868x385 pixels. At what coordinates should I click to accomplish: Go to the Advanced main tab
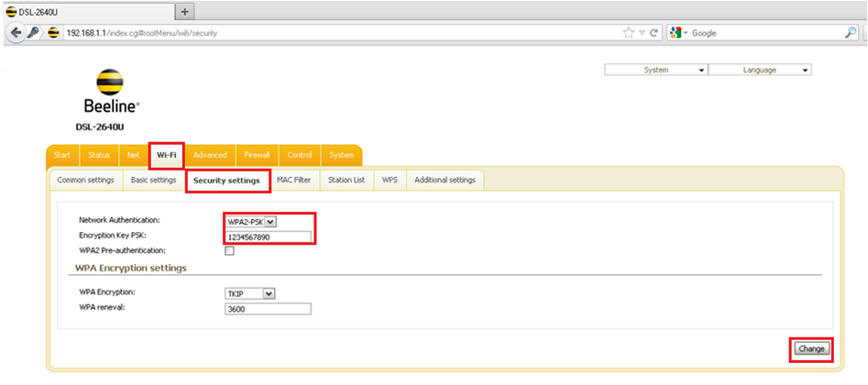(x=210, y=155)
